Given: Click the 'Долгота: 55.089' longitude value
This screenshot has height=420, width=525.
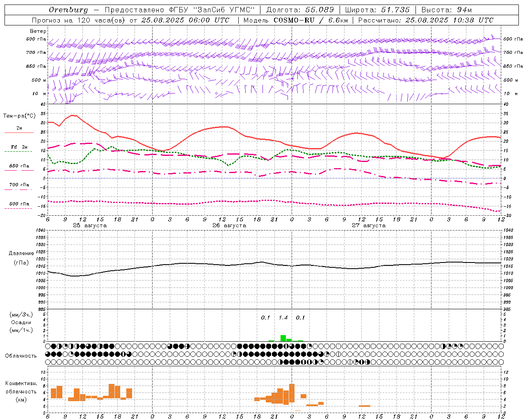Looking at the screenshot, I should (x=300, y=10).
